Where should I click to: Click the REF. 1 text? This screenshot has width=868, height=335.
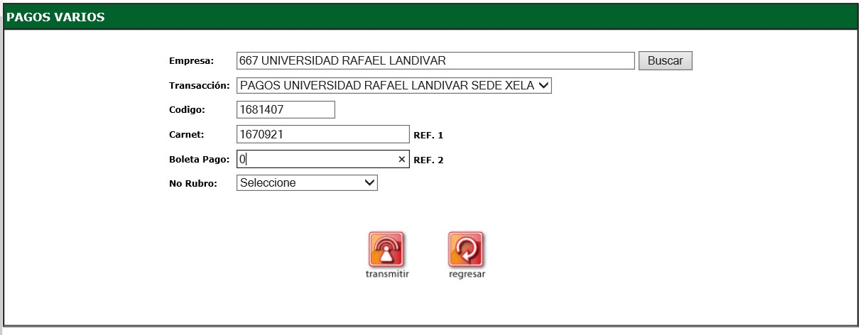coord(428,135)
